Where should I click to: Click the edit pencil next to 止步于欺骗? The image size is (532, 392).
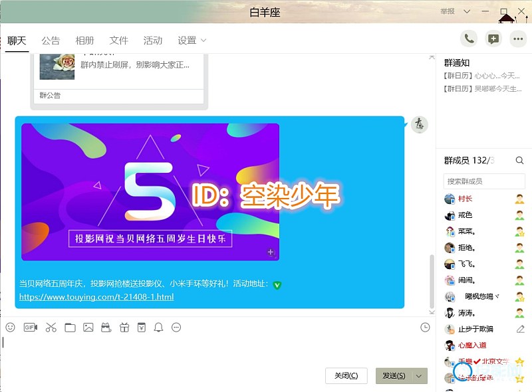click(521, 329)
